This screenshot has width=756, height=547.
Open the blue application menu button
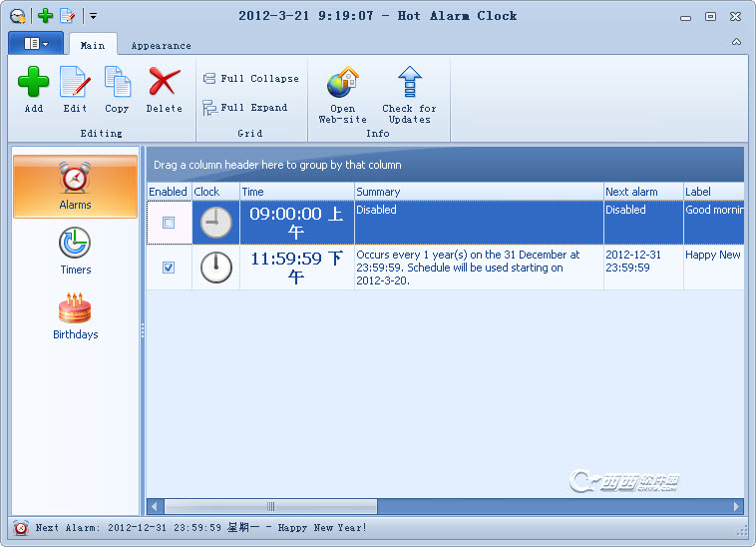coord(36,43)
